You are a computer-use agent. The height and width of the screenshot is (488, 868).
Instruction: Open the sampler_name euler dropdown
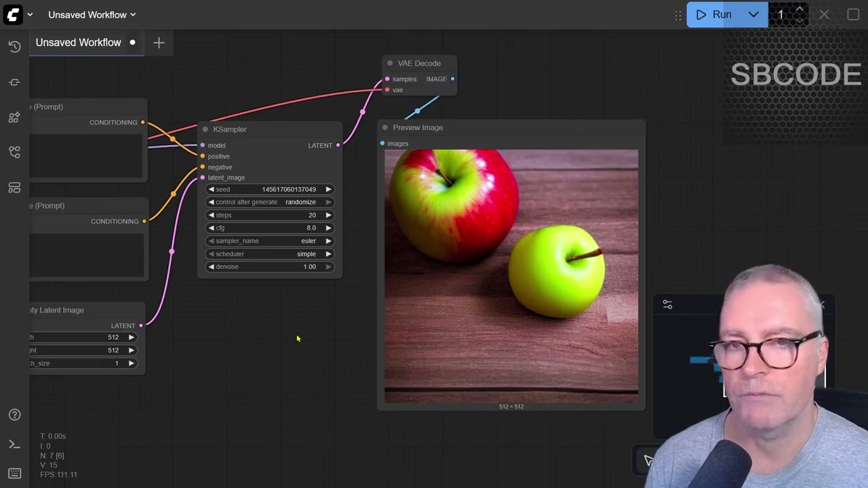coord(270,241)
